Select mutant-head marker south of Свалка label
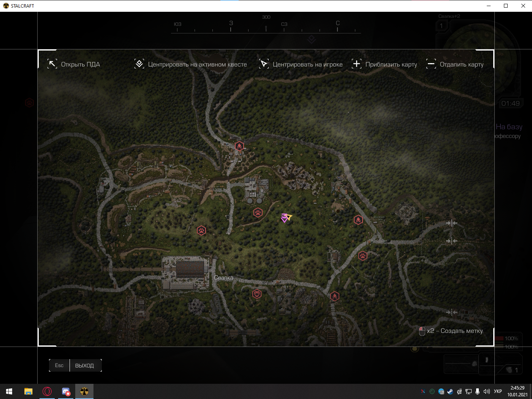This screenshot has height=399, width=532. (257, 294)
